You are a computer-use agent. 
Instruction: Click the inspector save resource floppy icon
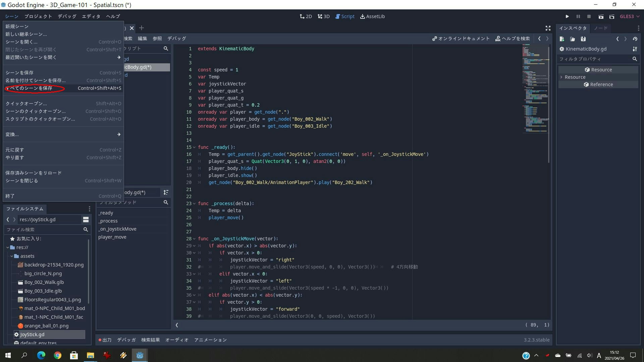click(x=583, y=39)
